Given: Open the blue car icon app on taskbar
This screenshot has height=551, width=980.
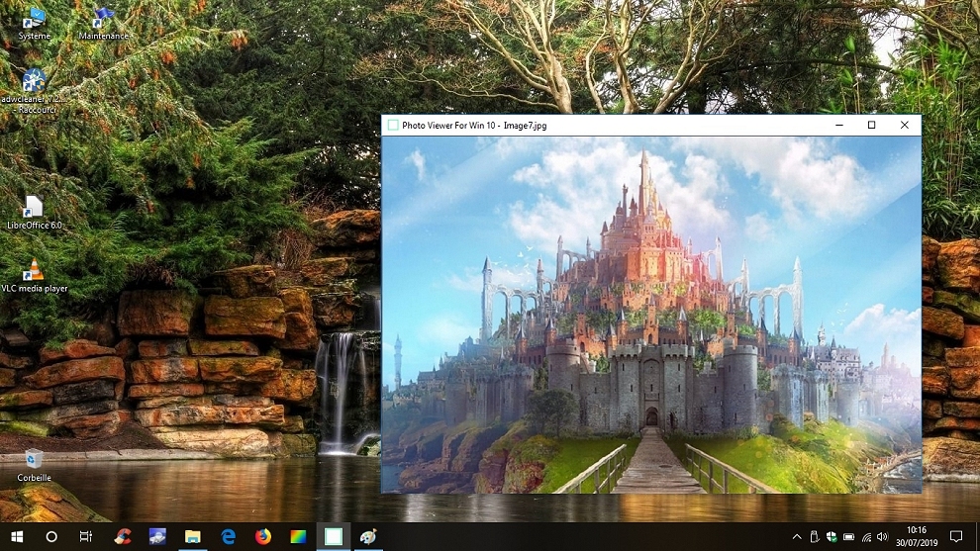Looking at the screenshot, I should point(157,536).
